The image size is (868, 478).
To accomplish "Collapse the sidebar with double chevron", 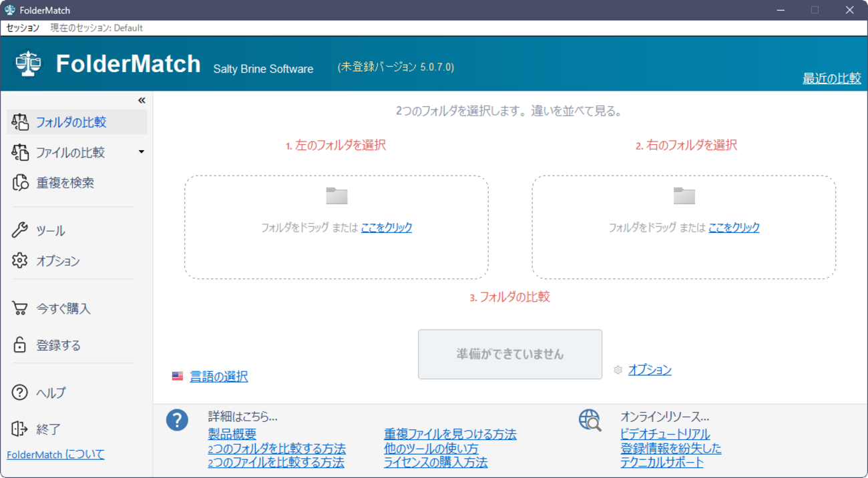I will click(x=142, y=100).
